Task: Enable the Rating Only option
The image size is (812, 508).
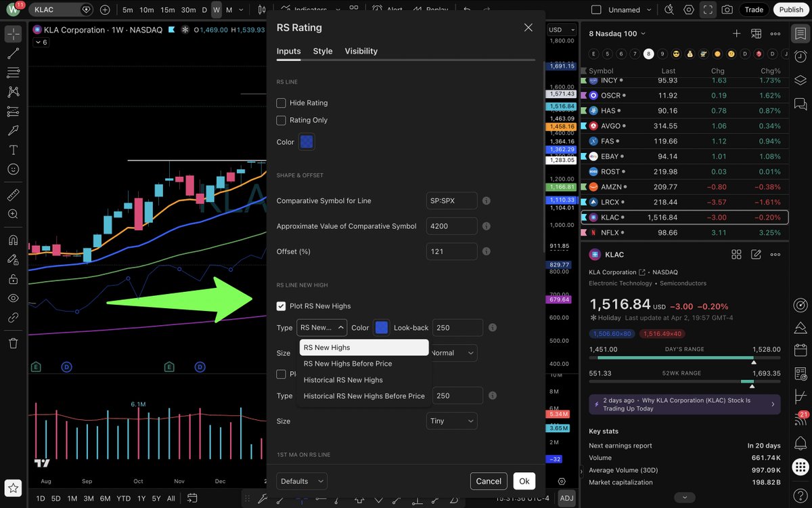Action: (281, 119)
